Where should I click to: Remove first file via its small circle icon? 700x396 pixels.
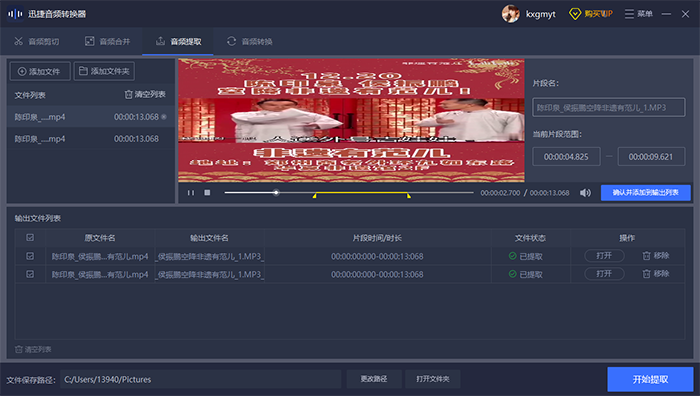pyautogui.click(x=164, y=117)
